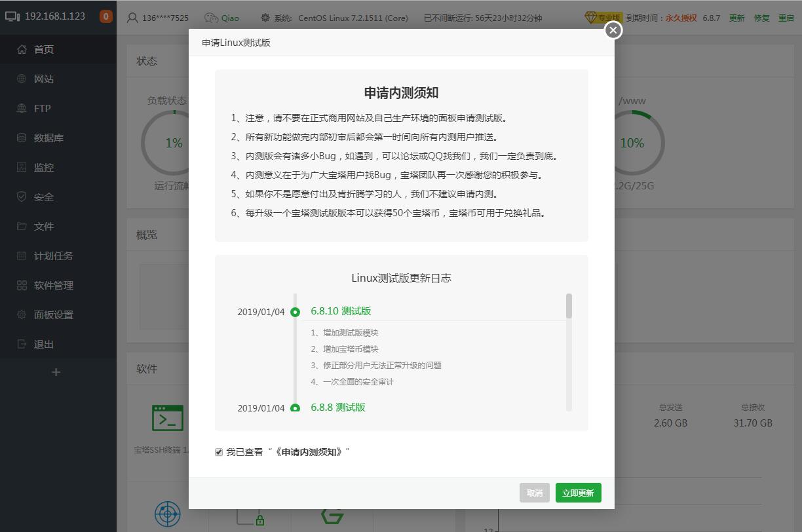802x532 pixels.
Task: Click the gear icon beside 面板设置
Action: pyautogui.click(x=22, y=314)
